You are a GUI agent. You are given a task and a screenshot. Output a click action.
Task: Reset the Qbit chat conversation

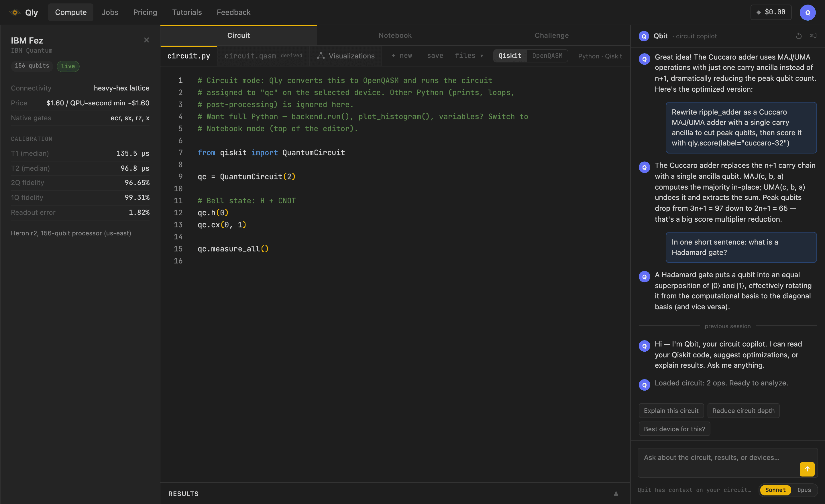click(x=799, y=36)
